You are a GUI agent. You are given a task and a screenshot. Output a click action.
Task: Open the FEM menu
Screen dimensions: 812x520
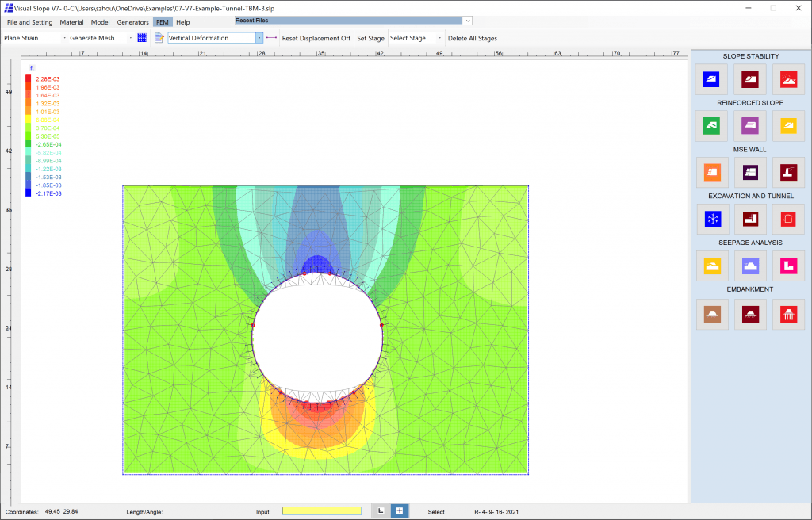pyautogui.click(x=162, y=22)
